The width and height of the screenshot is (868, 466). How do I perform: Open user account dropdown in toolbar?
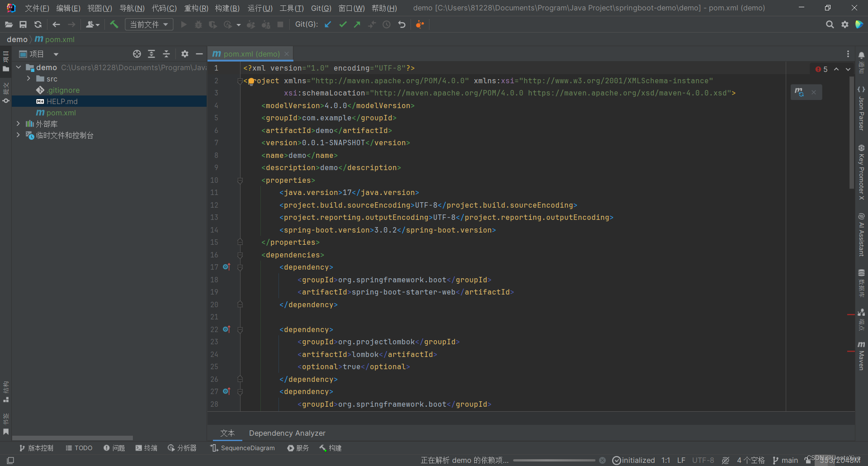92,24
